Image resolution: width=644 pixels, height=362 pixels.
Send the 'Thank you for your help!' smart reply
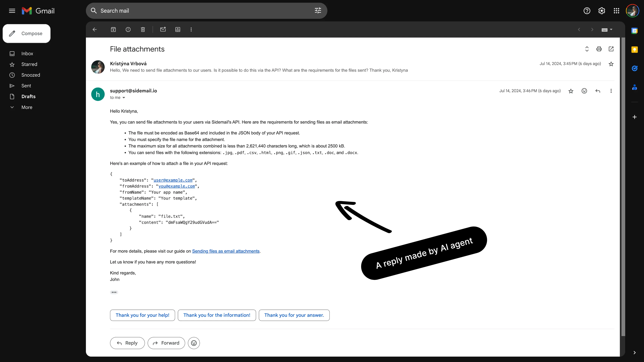(x=142, y=315)
